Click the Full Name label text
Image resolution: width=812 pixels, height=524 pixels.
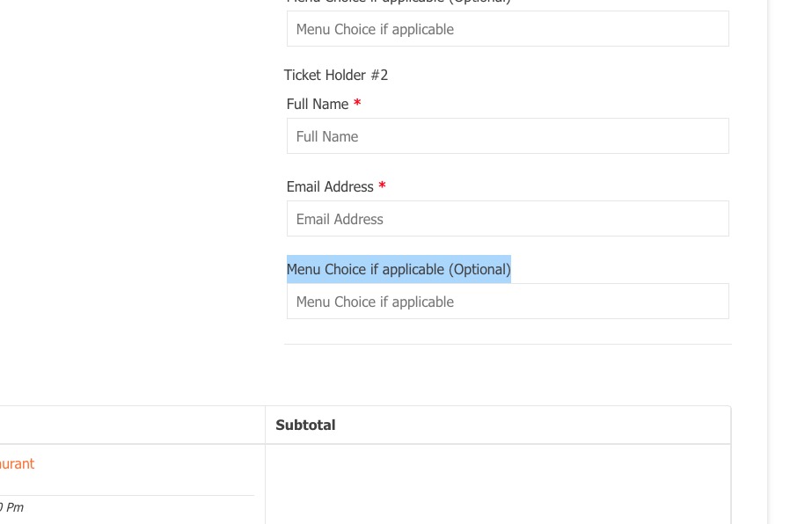(318, 104)
